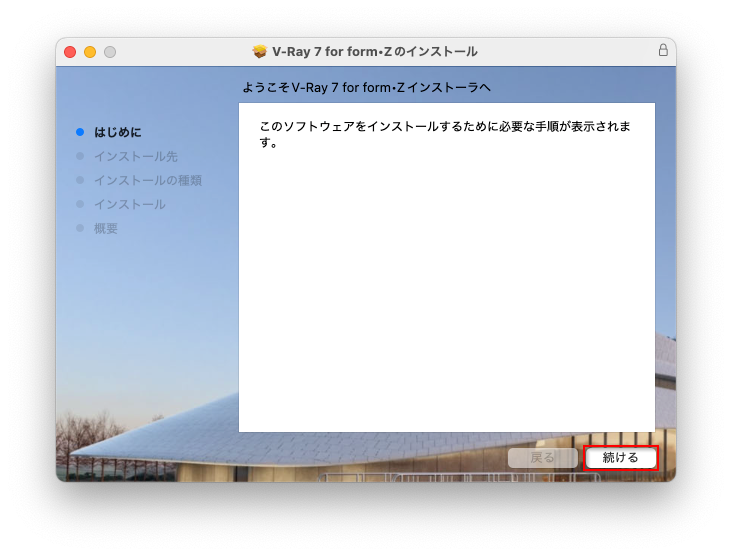The width and height of the screenshot is (732, 556).
Task: Click the empty white area of the content pane
Action: click(x=446, y=300)
